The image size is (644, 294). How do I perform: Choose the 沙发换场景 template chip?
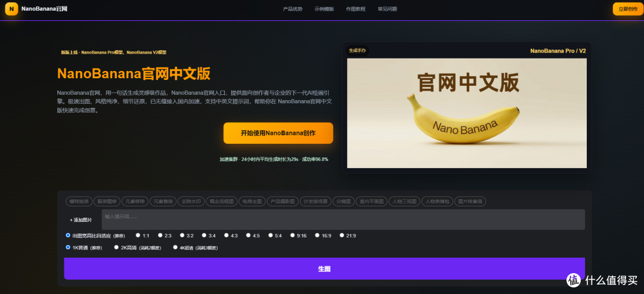[315, 201]
